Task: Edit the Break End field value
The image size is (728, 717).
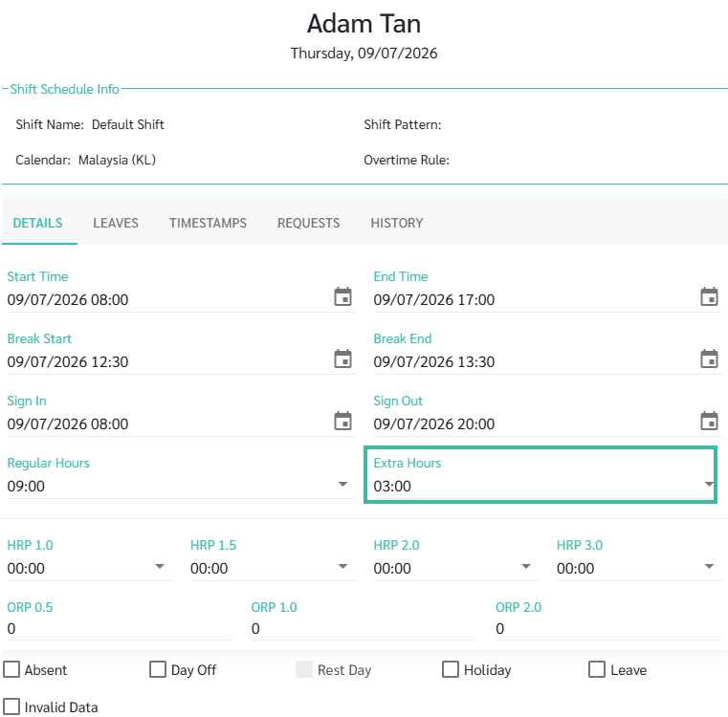Action: [x=534, y=362]
